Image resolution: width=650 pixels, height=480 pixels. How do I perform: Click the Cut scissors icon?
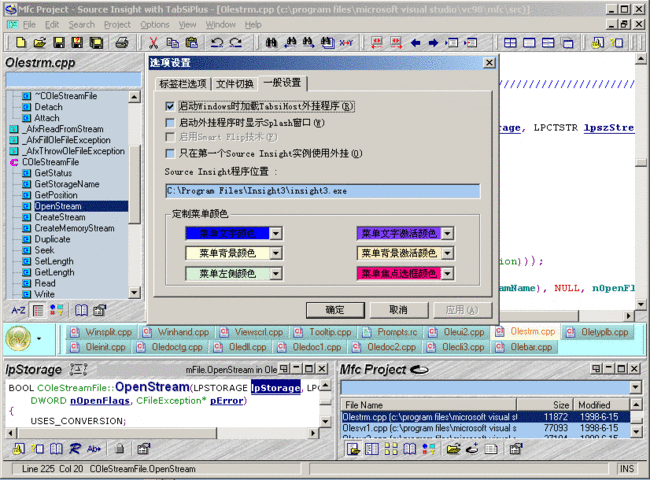153,42
